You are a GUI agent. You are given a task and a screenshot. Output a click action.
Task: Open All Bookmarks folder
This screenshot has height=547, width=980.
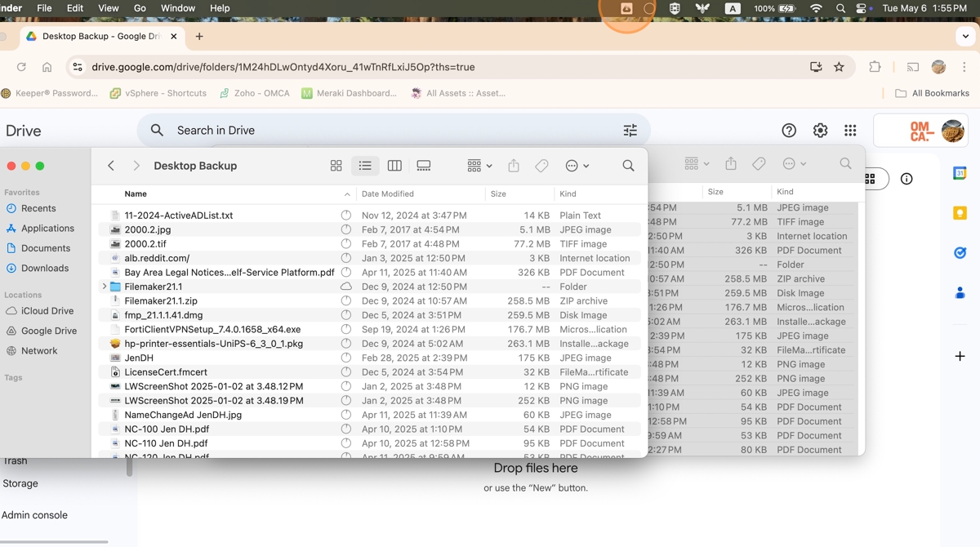(932, 93)
